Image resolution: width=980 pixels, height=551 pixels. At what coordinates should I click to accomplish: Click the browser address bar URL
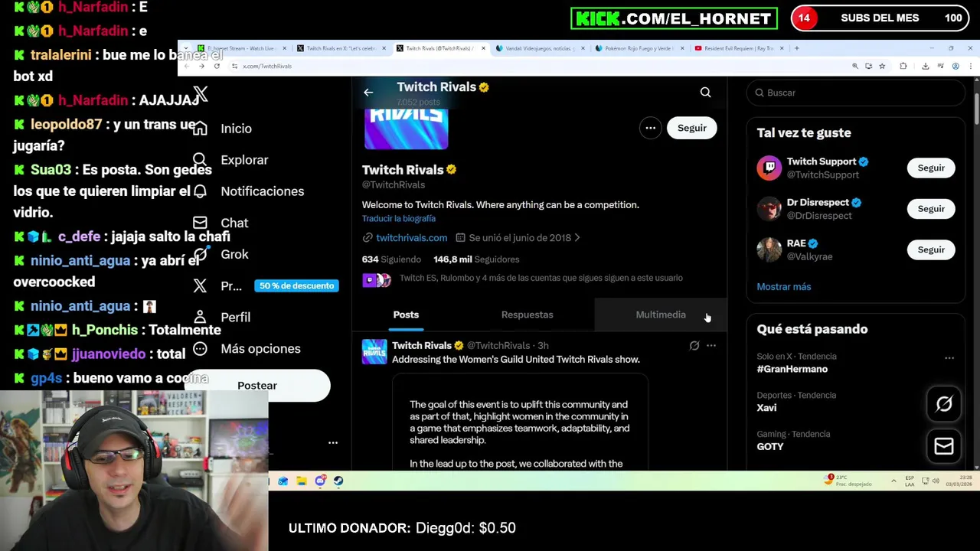267,67
